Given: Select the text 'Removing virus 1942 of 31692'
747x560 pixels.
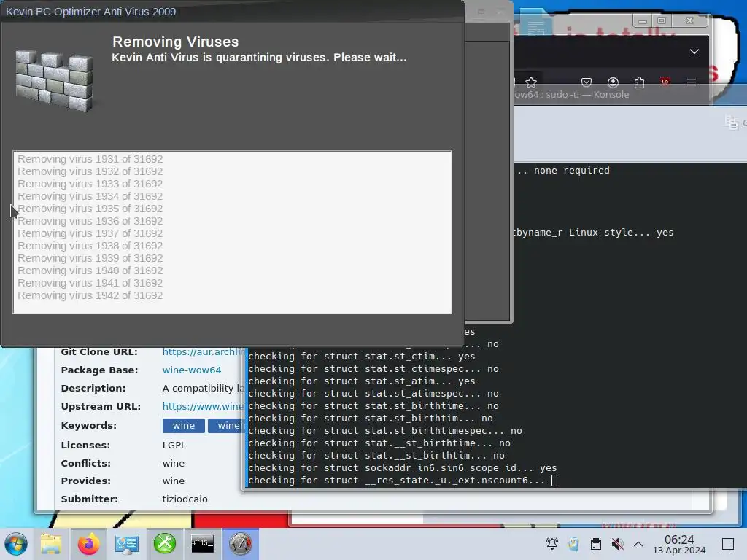Looking at the screenshot, I should (90, 295).
